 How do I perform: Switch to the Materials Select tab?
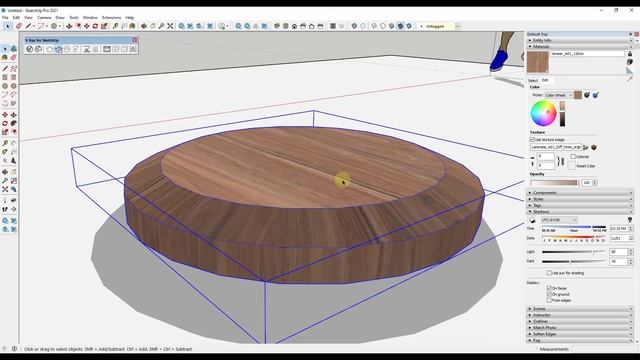(x=533, y=80)
